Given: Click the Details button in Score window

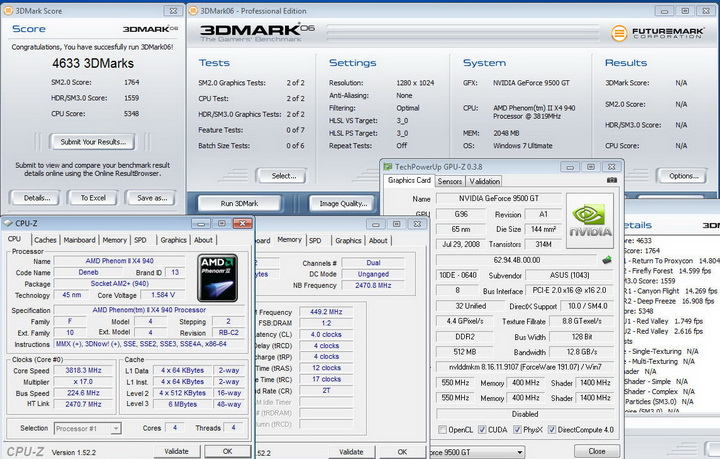Looking at the screenshot, I should click(x=37, y=198).
